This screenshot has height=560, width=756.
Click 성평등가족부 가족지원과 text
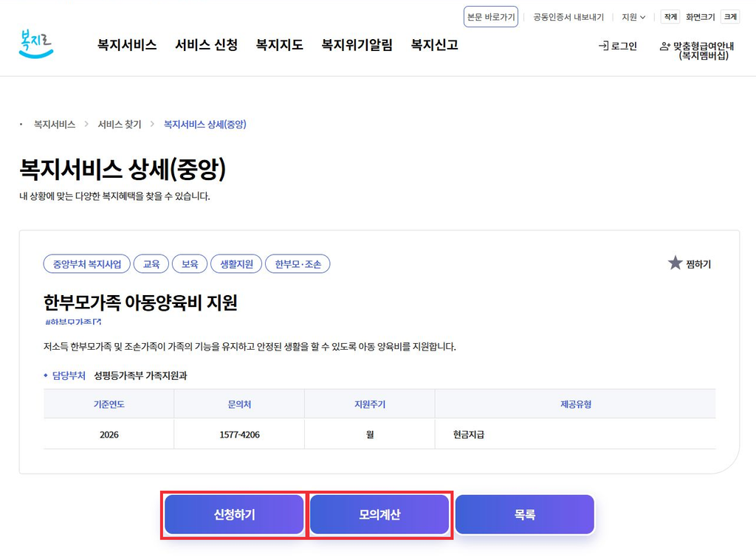pos(140,376)
